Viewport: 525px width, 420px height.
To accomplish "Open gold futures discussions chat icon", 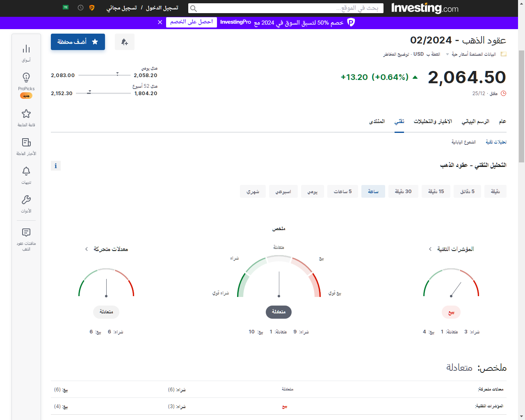I will point(26,233).
